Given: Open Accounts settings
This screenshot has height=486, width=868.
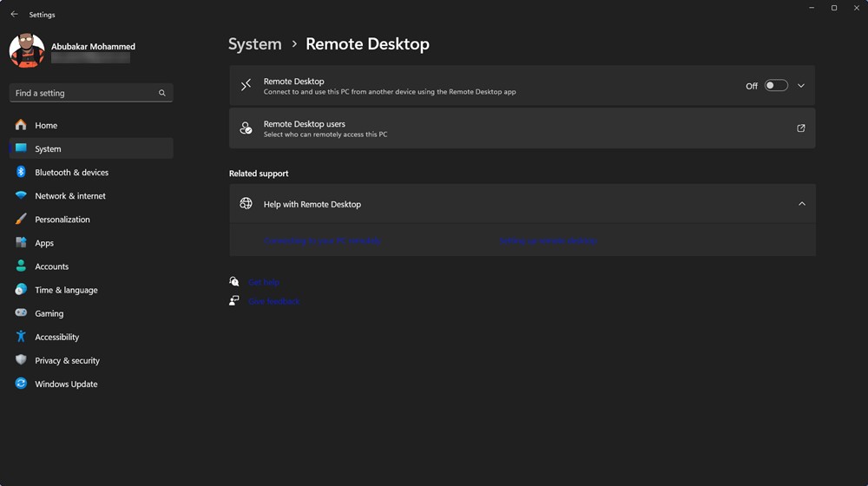Looking at the screenshot, I should pos(91,266).
